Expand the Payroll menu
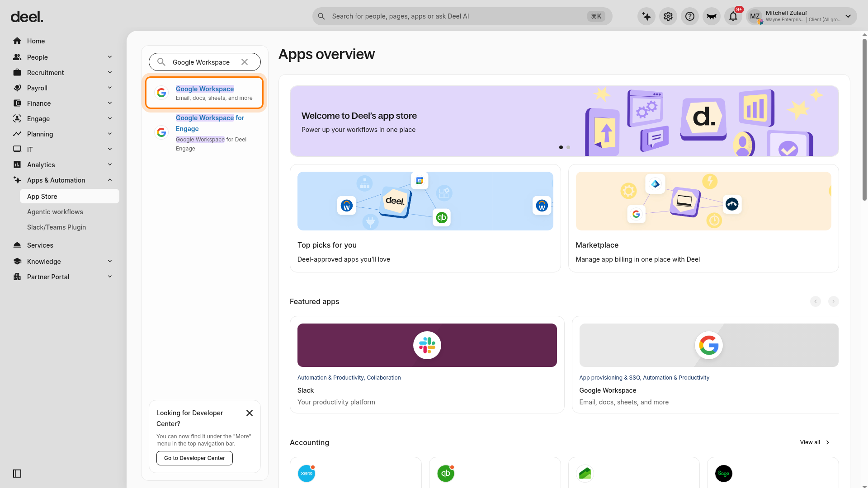Image resolution: width=868 pixels, height=488 pixels. [x=110, y=88]
